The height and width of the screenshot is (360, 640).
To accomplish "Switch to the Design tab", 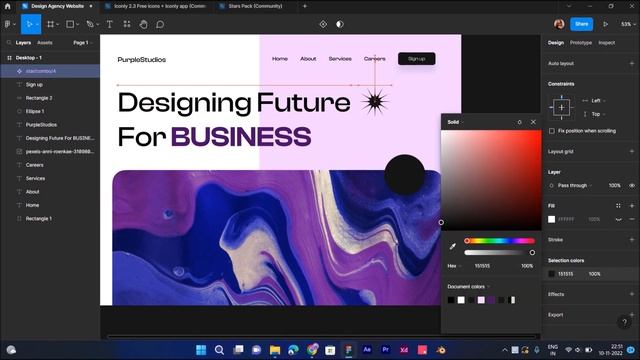I will (556, 42).
